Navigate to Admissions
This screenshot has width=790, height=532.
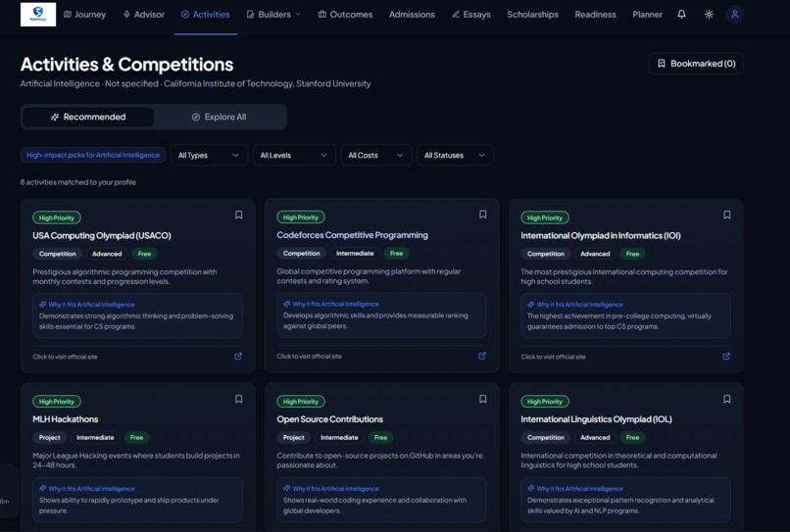tap(412, 15)
